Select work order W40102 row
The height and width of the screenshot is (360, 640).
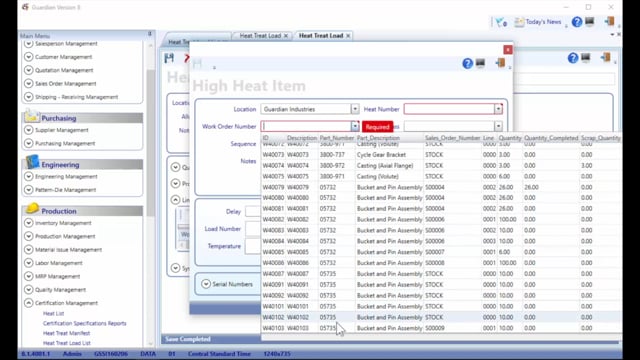point(441,317)
